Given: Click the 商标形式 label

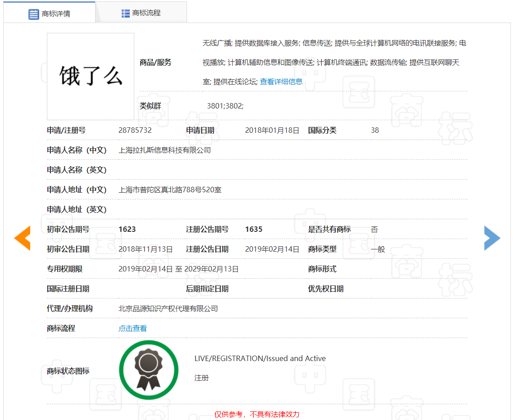Looking at the screenshot, I should 322,269.
